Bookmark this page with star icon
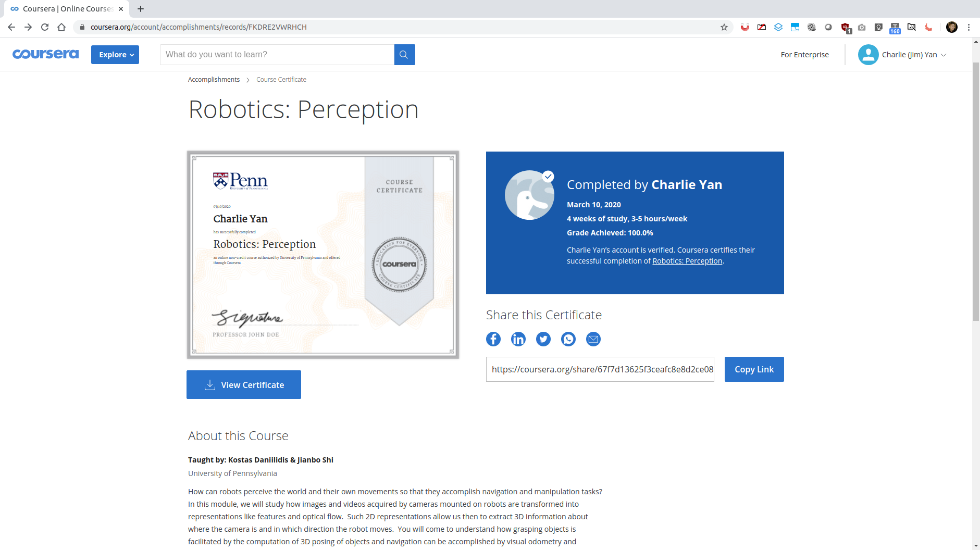Screen dimensions: 980x550 click(x=724, y=27)
